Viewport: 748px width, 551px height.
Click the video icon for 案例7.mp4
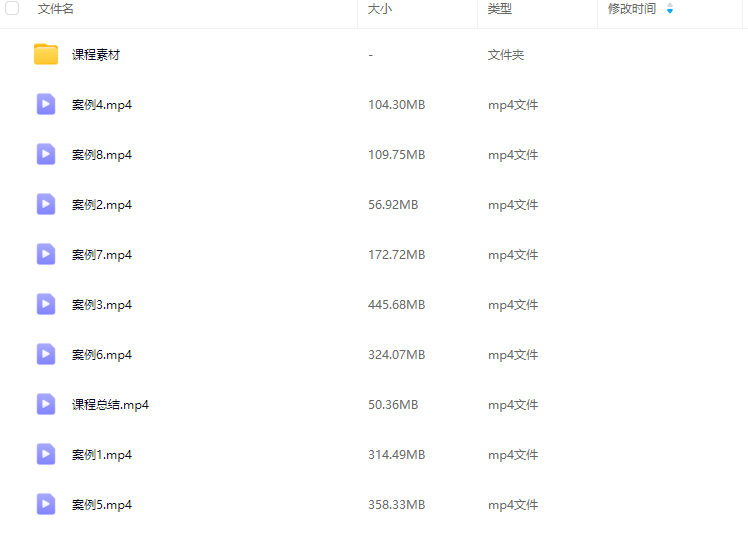(x=46, y=254)
